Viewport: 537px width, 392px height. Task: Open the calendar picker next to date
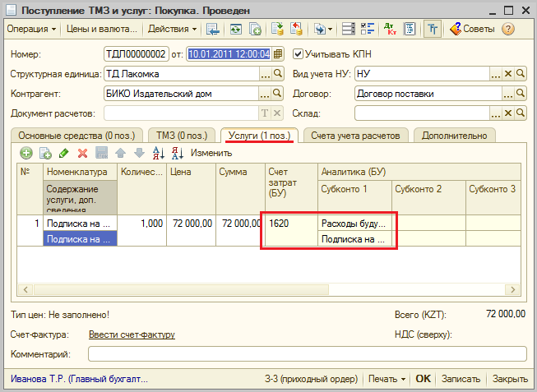click(278, 54)
